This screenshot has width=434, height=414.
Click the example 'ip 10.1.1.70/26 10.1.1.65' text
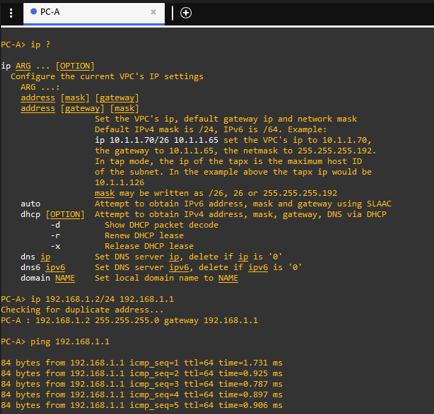click(x=156, y=140)
